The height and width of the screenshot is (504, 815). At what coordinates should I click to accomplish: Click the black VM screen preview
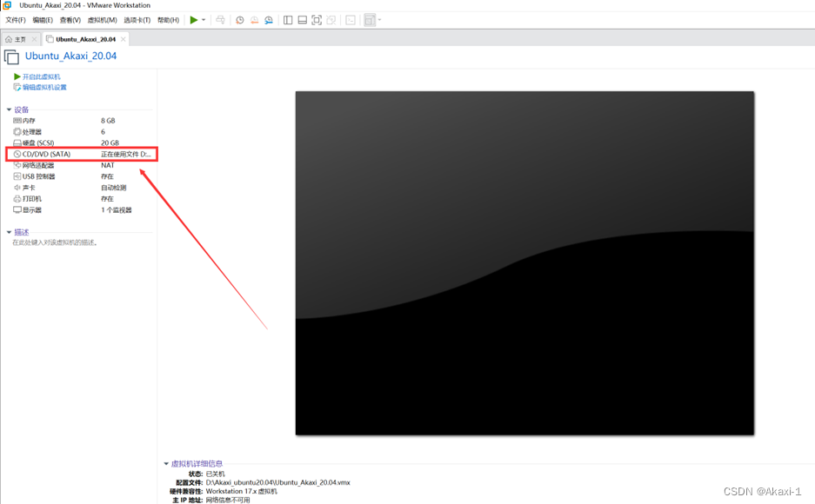tap(524, 263)
